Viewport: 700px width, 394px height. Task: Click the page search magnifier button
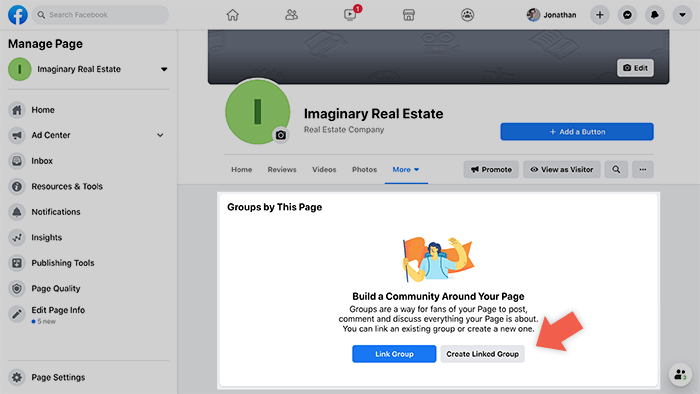[616, 170]
